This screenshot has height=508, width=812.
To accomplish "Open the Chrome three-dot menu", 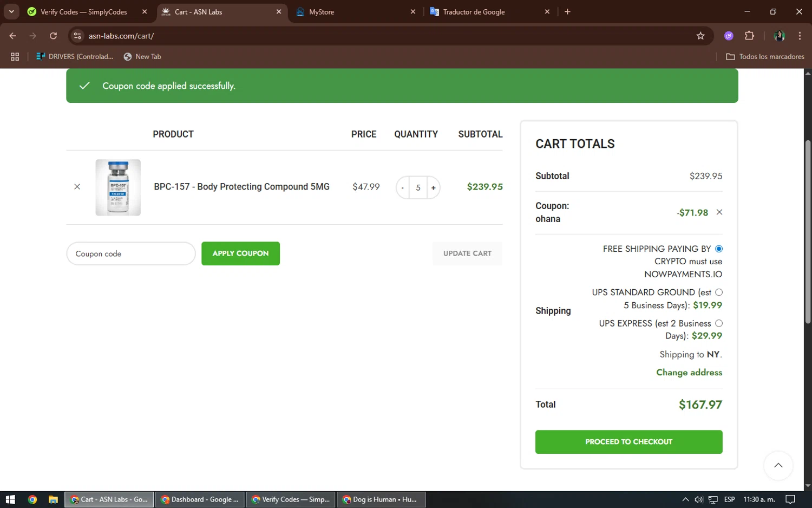I will pyautogui.click(x=800, y=36).
